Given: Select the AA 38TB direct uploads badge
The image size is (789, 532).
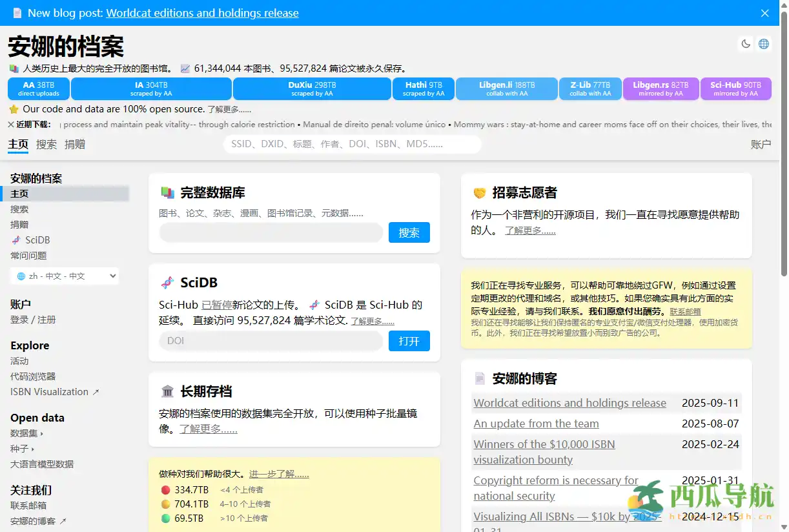Looking at the screenshot, I should click(x=38, y=88).
